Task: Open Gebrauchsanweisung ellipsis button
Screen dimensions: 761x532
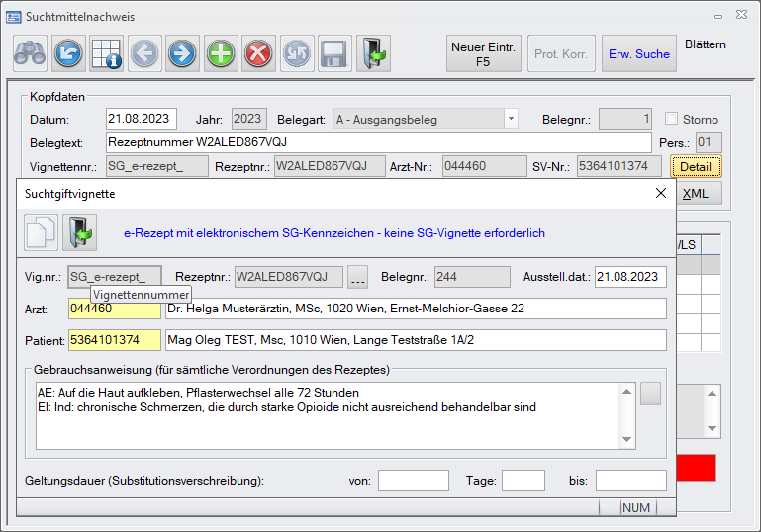Action: click(650, 393)
